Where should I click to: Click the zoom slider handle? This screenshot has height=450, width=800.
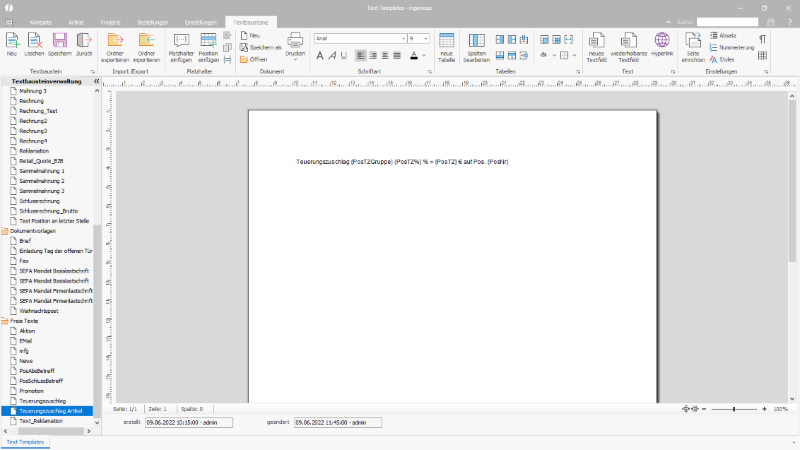coord(734,409)
